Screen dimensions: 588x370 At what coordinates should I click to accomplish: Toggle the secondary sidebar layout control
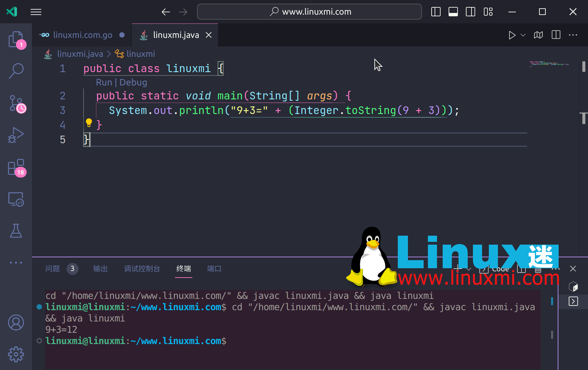point(471,12)
